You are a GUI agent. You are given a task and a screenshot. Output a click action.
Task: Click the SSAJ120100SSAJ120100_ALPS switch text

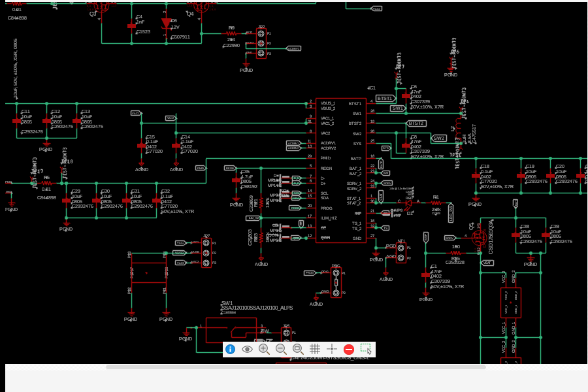257,308
